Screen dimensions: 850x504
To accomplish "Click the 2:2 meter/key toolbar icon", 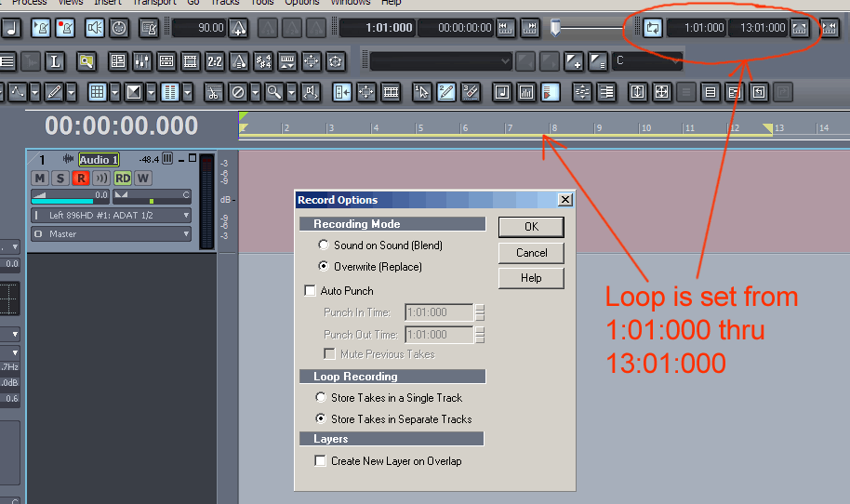I will tap(214, 62).
